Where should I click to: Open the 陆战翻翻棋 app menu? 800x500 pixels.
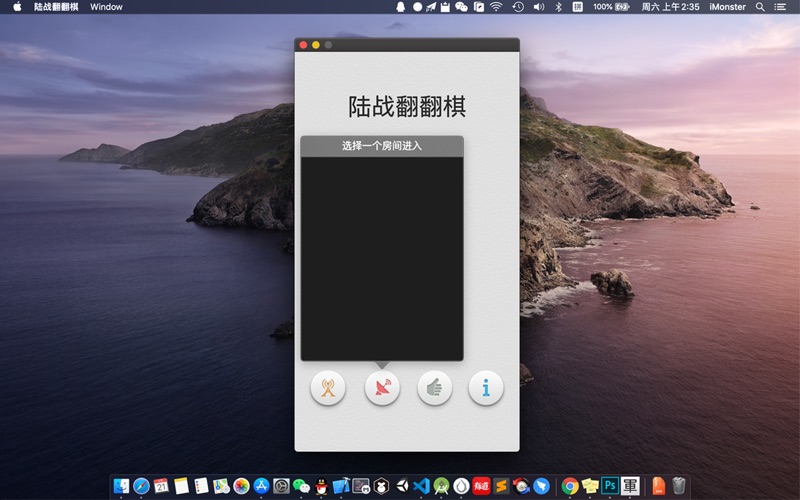point(56,7)
